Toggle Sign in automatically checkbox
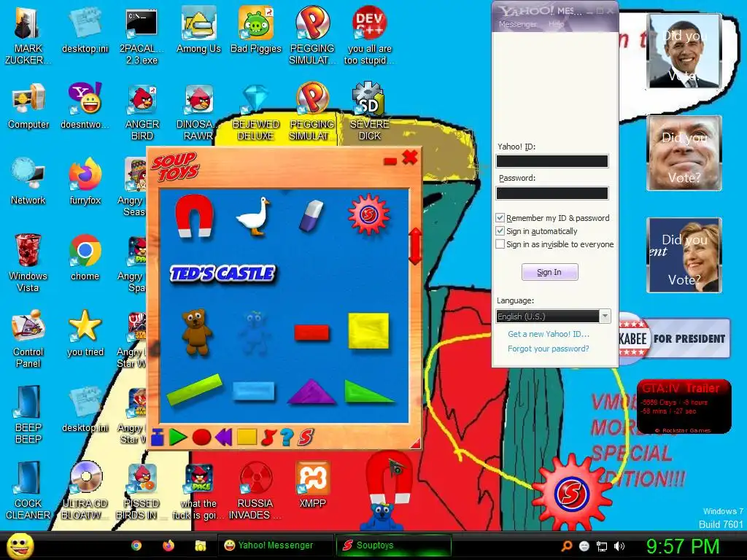This screenshot has width=747, height=560. tap(500, 231)
